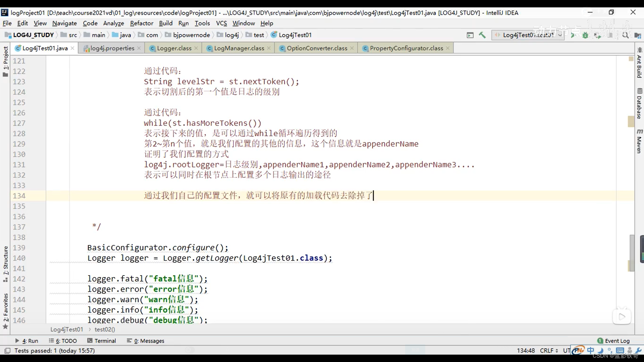Click LOG4J_STUDY in the navigation bar

tap(29, 35)
